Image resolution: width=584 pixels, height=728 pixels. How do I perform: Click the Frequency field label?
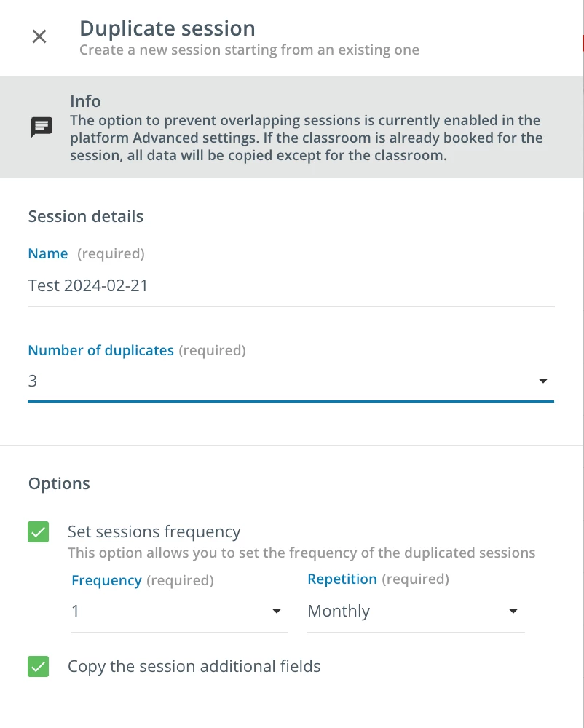106,580
